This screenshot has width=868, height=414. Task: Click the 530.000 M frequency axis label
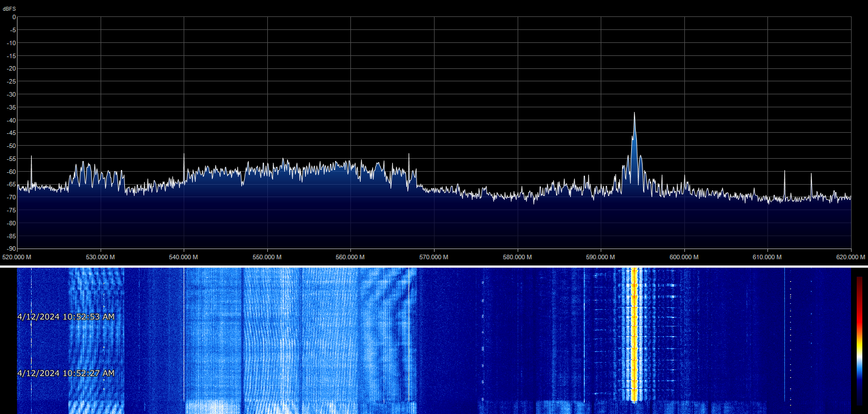pos(101,257)
